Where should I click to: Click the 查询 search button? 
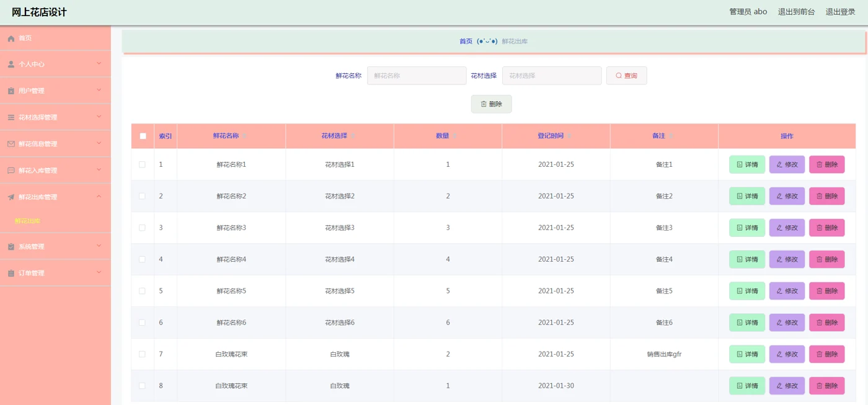point(626,76)
